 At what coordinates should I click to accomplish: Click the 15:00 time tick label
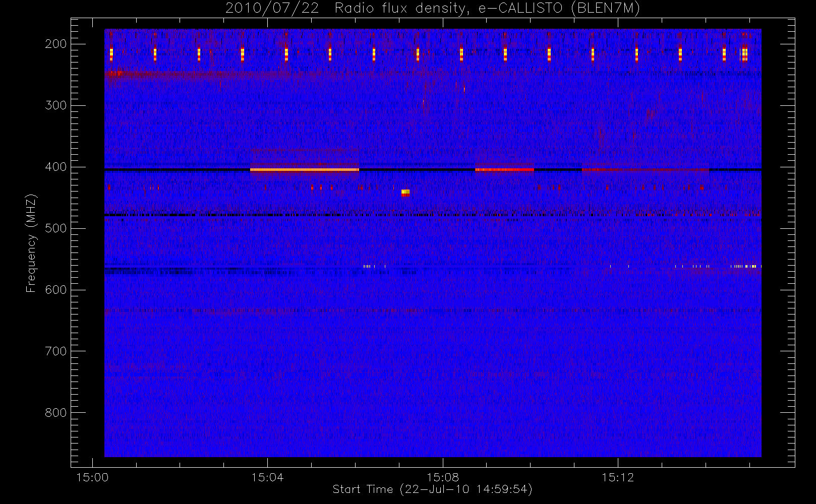coord(92,477)
